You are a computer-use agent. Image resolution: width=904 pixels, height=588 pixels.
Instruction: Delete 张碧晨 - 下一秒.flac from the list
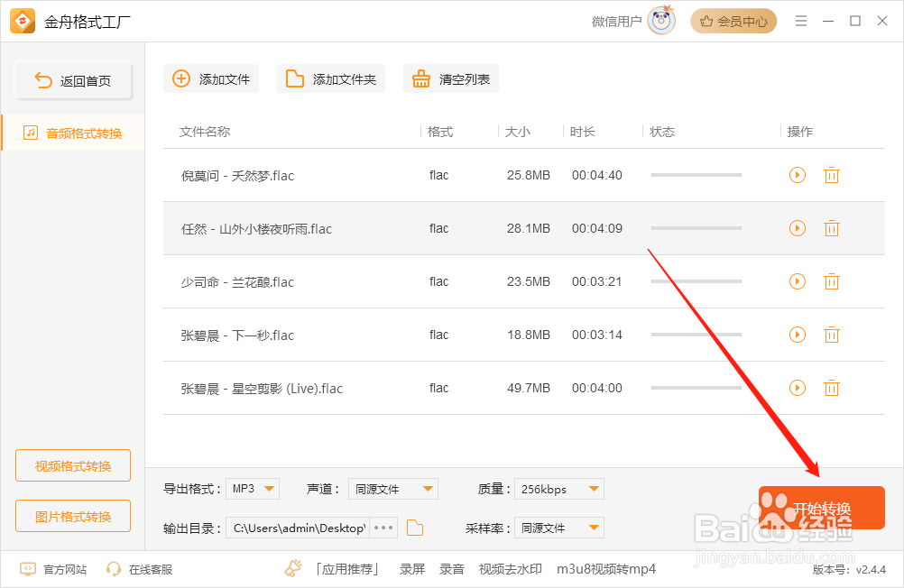pos(831,335)
